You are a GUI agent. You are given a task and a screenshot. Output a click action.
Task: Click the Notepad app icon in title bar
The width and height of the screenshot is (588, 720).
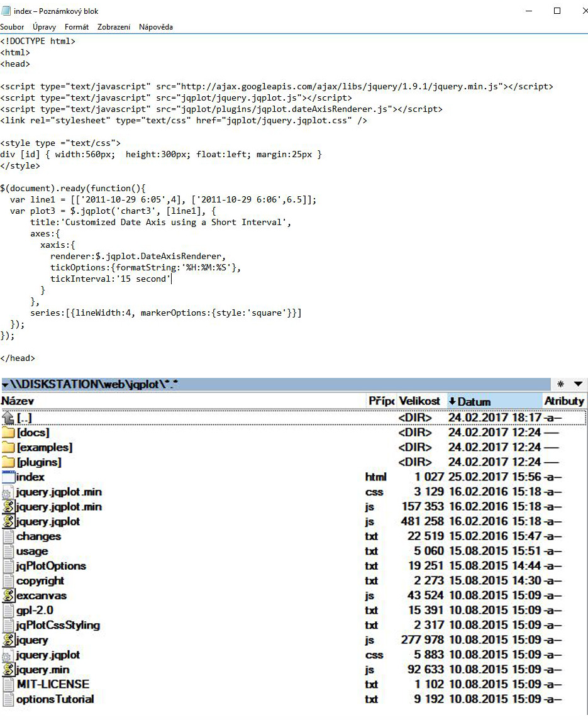(x=6, y=11)
